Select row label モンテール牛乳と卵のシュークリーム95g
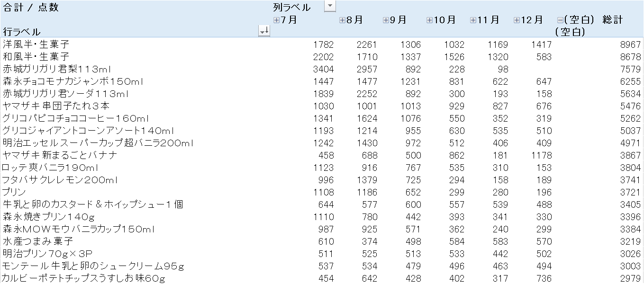 (x=93, y=266)
